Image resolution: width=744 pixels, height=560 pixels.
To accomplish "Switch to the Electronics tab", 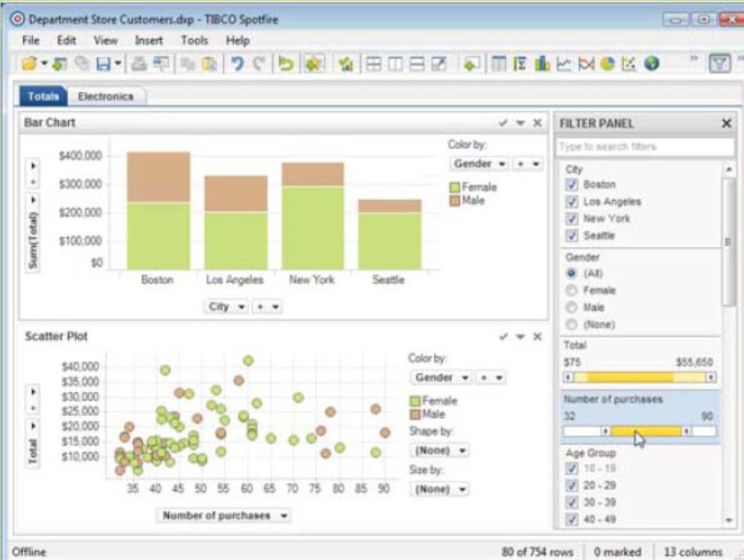I will (x=106, y=97).
